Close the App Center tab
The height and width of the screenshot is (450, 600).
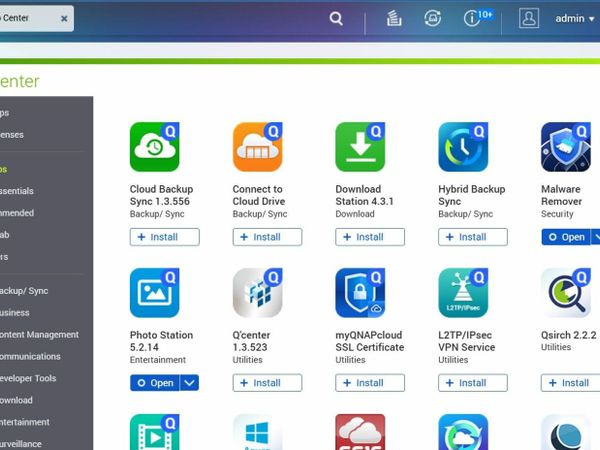(64, 18)
